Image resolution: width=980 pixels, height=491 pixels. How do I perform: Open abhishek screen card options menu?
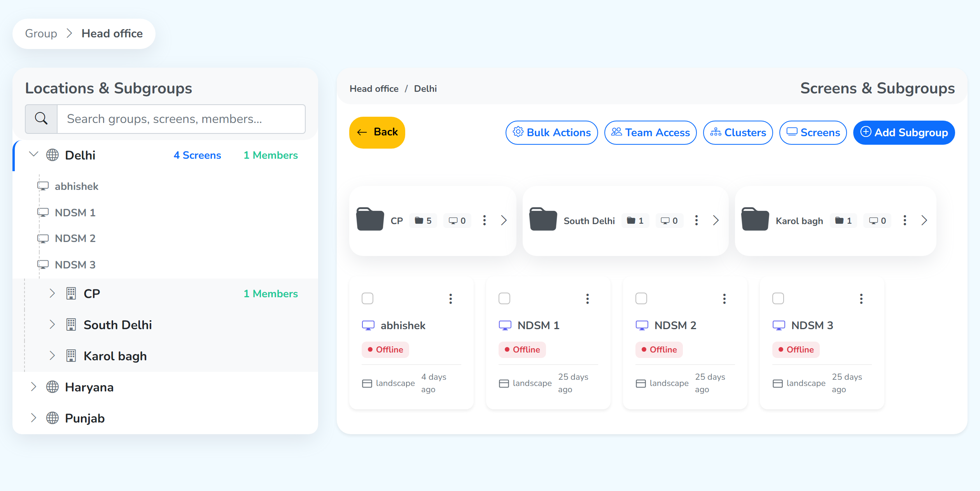coord(450,299)
